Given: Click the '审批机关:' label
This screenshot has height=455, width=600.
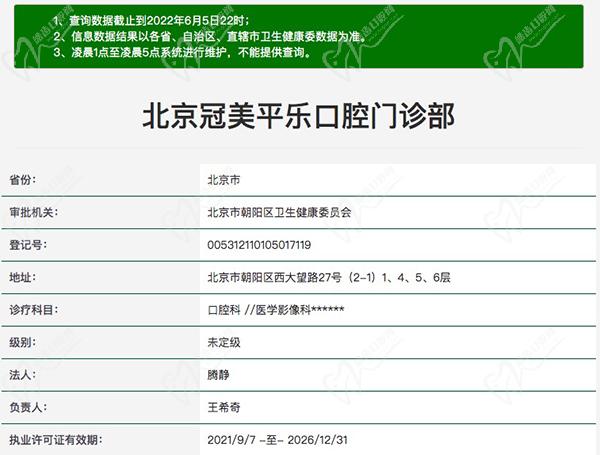Looking at the screenshot, I should coord(34,212).
